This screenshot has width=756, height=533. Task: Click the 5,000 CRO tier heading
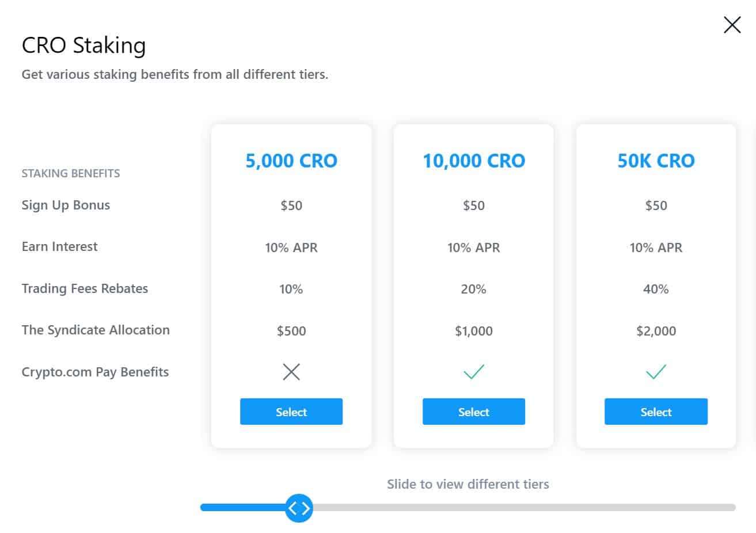coord(291,161)
